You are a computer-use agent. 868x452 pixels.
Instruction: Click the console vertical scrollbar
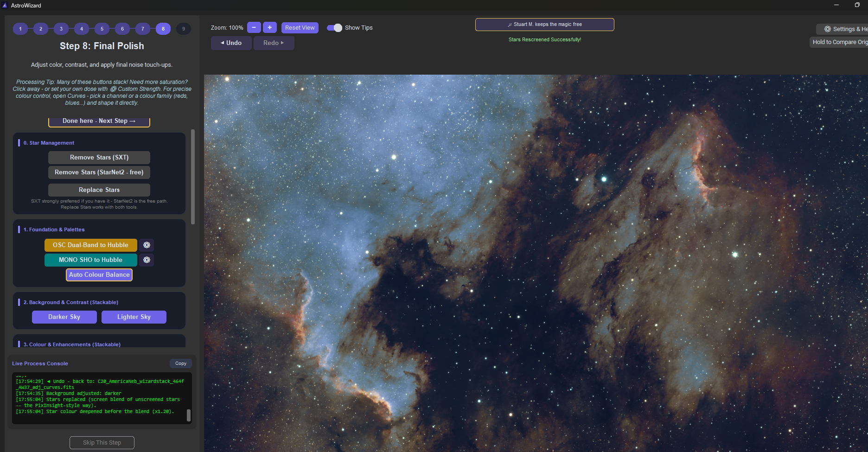click(189, 415)
